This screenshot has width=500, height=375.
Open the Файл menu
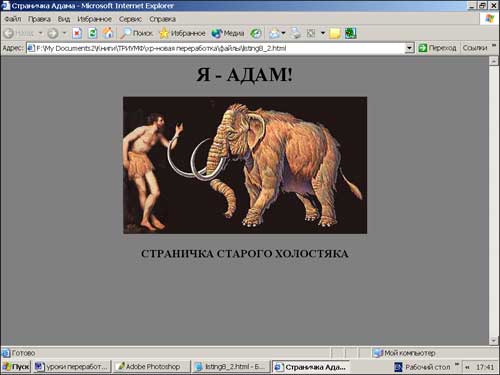click(x=13, y=19)
